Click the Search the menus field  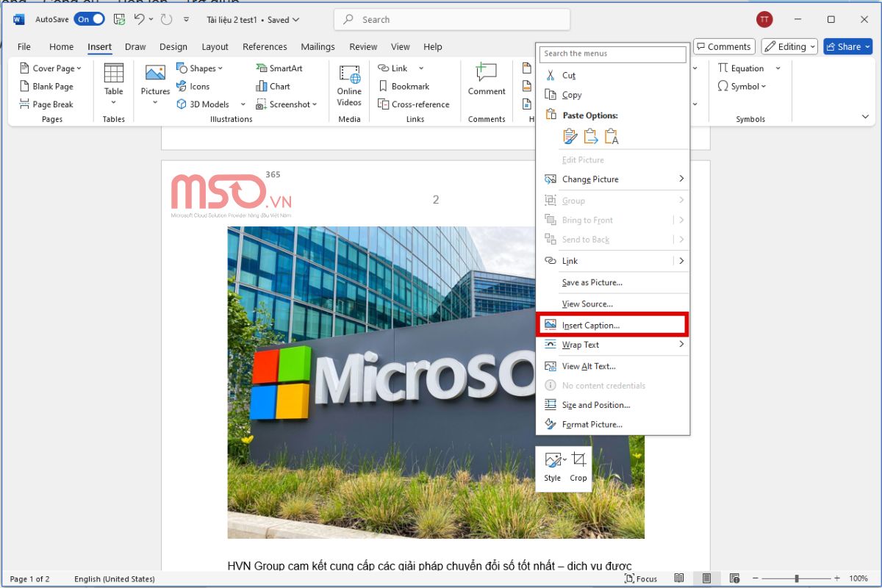tap(613, 54)
